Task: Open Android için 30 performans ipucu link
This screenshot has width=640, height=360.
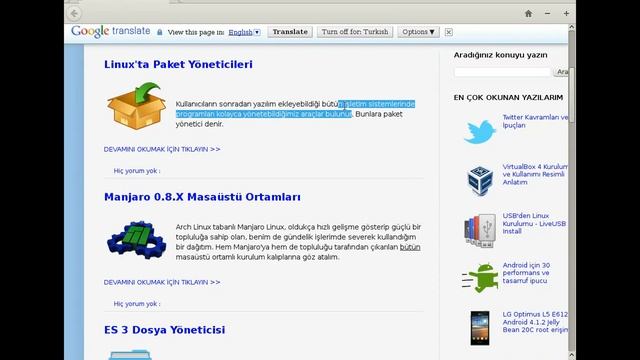Action: click(526, 273)
